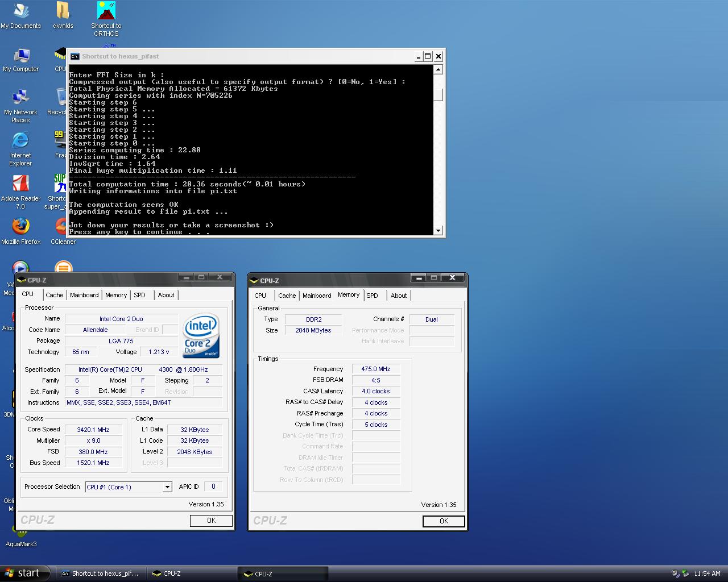Expand the Processor Selection dropdown
The image size is (728, 582).
pyautogui.click(x=167, y=487)
